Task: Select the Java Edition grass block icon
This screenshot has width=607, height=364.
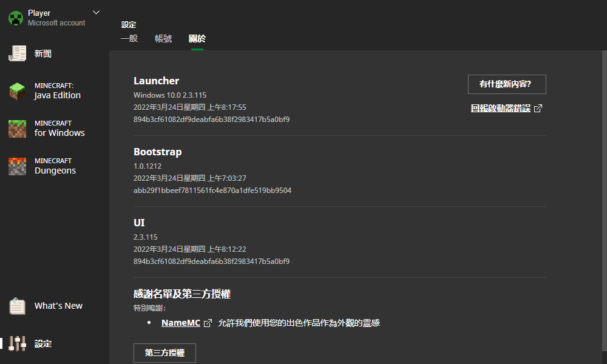Action: pos(18,91)
